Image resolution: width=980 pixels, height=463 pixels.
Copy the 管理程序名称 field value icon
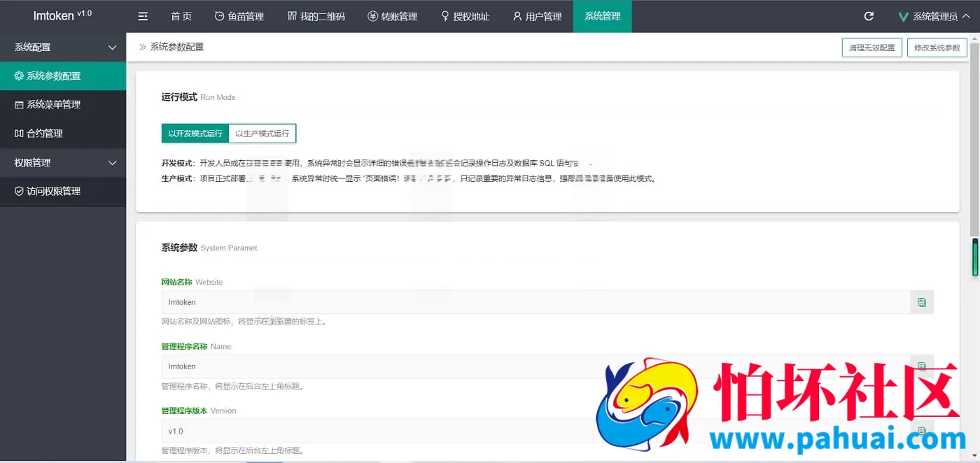[922, 366]
